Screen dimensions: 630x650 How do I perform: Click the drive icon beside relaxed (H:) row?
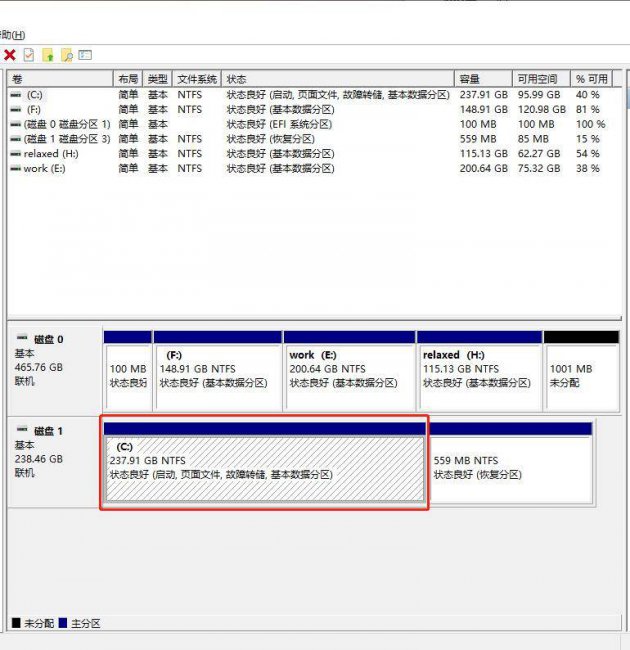pyautogui.click(x=16, y=154)
